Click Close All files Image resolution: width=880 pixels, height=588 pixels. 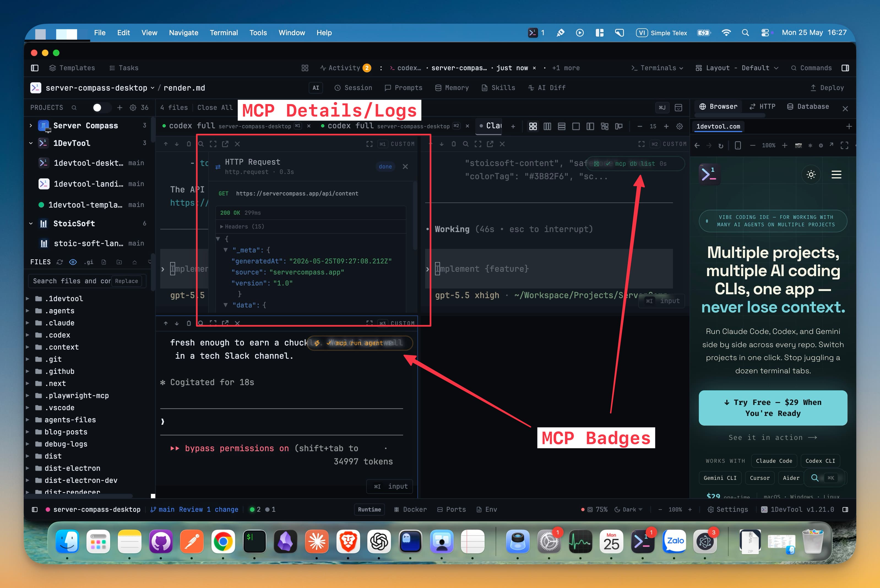215,108
